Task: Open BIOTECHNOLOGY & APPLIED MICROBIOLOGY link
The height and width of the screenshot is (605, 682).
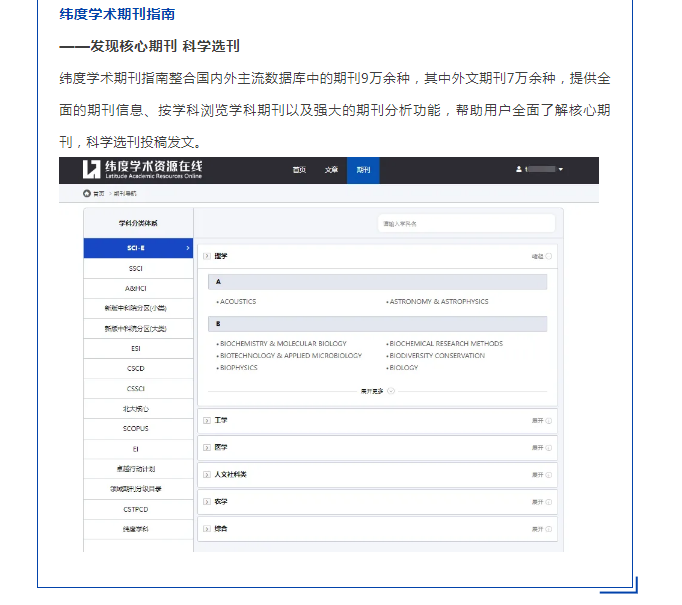Action: pos(289,356)
